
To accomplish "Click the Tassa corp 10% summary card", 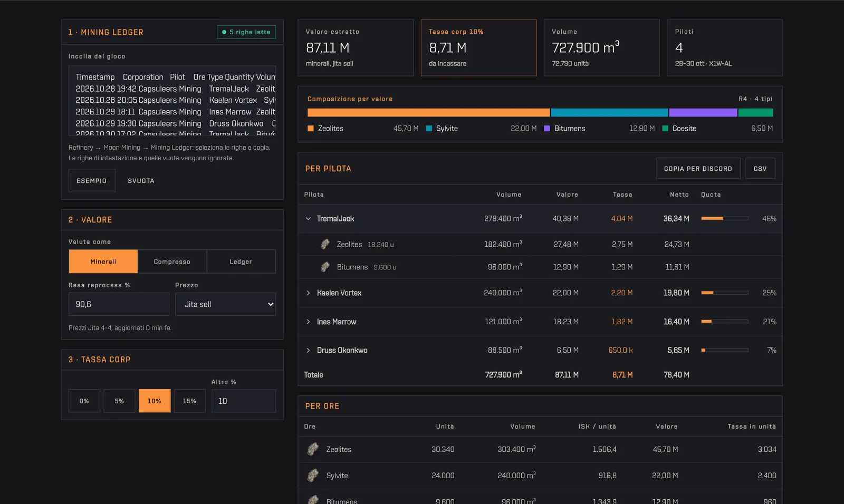I will (478, 48).
